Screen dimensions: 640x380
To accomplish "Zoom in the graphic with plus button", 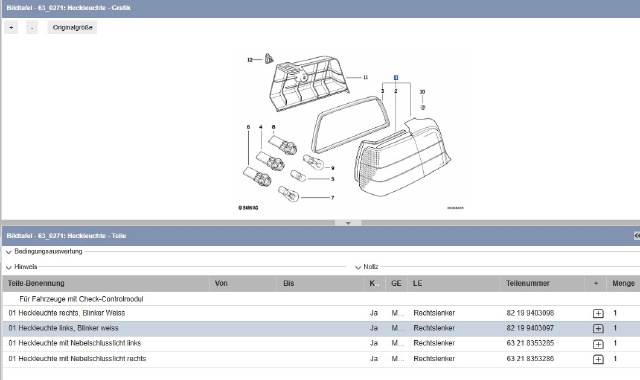I will point(11,27).
